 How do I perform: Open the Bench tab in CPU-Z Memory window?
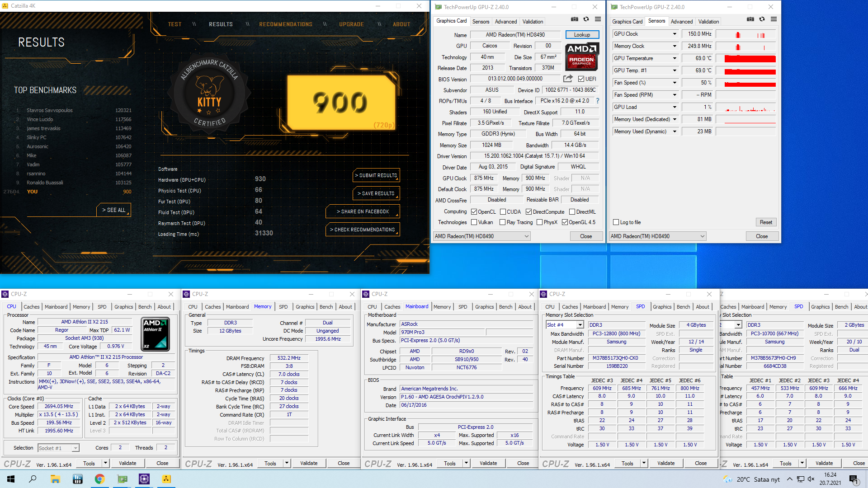tap(326, 307)
